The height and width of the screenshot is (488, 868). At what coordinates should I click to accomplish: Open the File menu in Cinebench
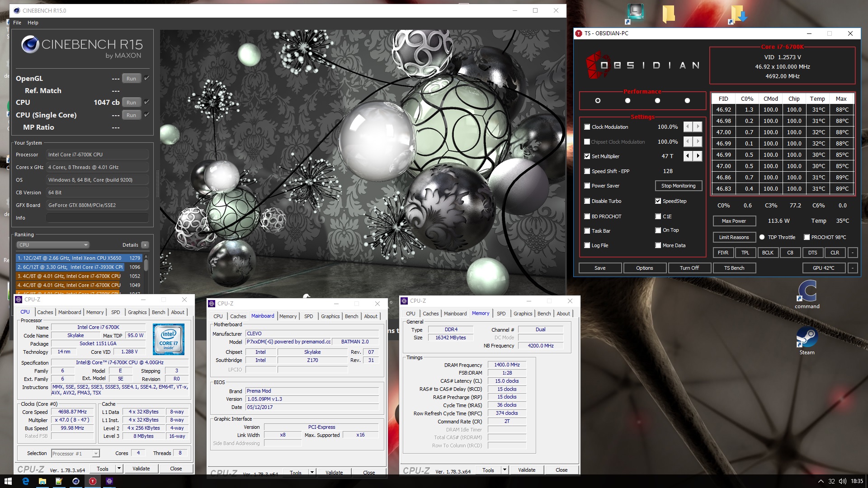(x=17, y=23)
